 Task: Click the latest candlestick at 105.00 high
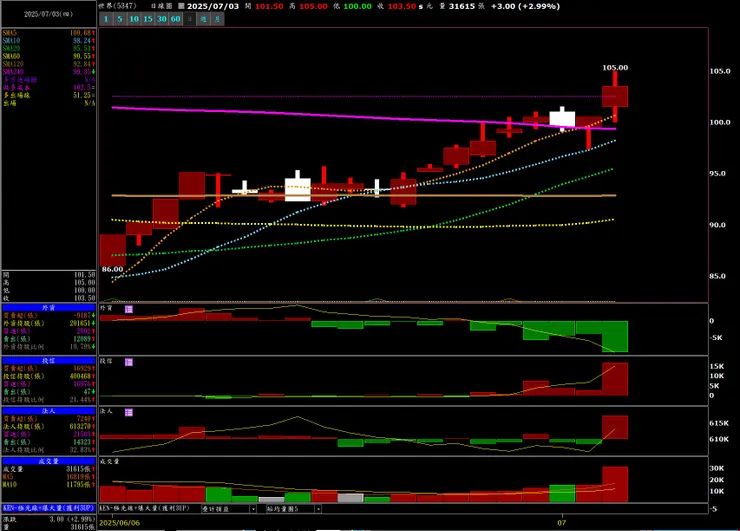[615, 96]
